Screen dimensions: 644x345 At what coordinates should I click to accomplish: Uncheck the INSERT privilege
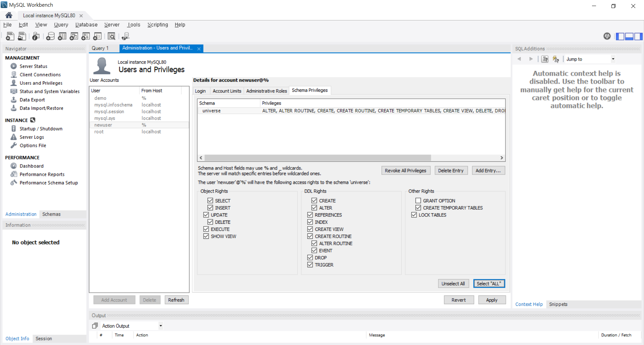click(x=210, y=208)
